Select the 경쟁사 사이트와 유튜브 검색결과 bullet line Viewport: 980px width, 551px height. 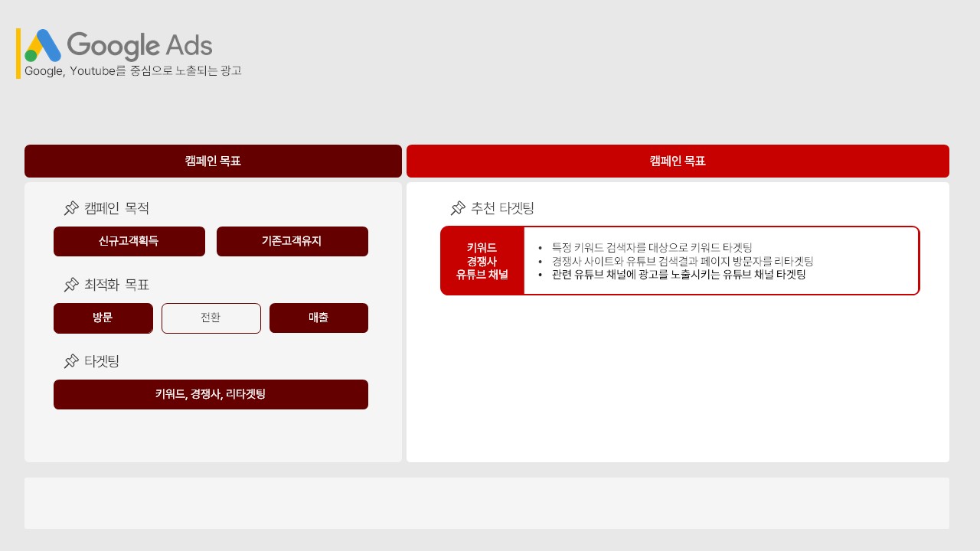click(x=681, y=261)
